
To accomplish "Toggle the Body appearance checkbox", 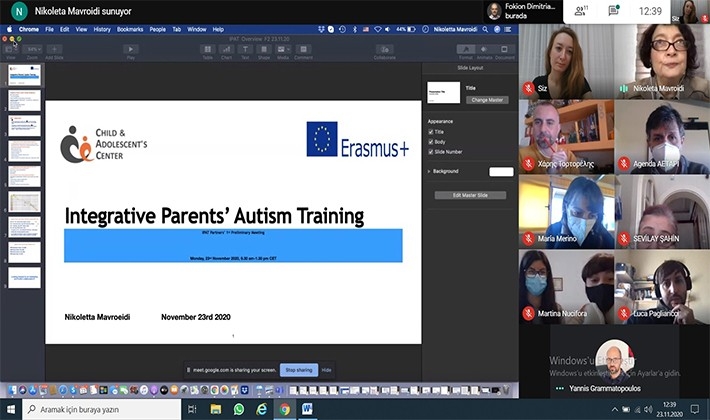I will [x=431, y=141].
